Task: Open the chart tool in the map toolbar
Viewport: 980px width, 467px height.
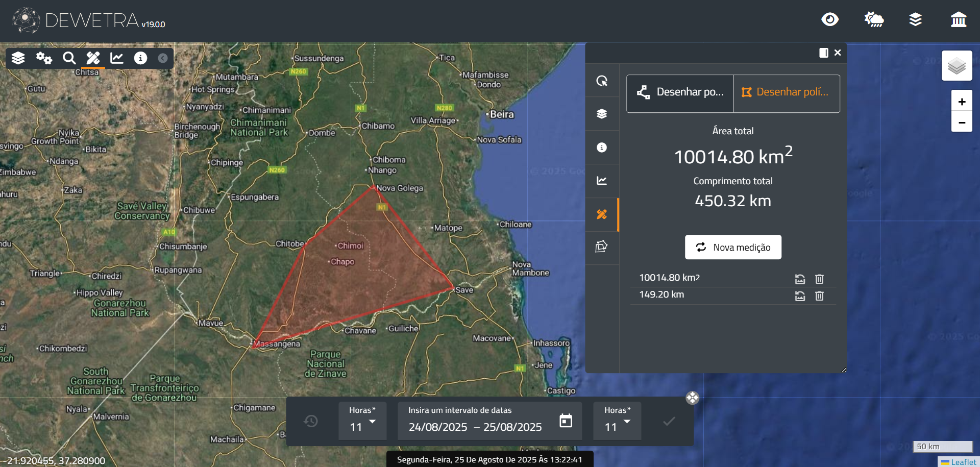Action: pyautogui.click(x=117, y=58)
